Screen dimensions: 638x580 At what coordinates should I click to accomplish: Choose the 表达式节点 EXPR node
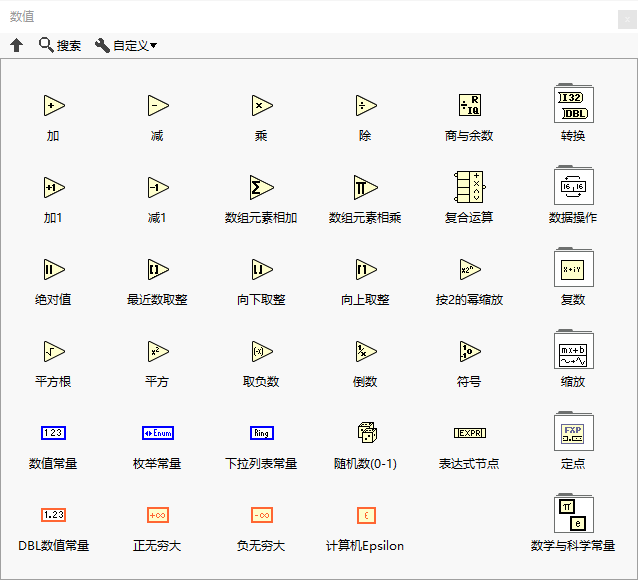tap(470, 433)
